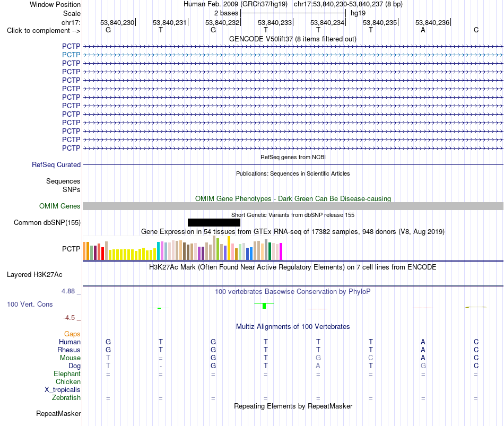Open 'Short Genetic Variants from dbSNP release 155'

[293, 215]
